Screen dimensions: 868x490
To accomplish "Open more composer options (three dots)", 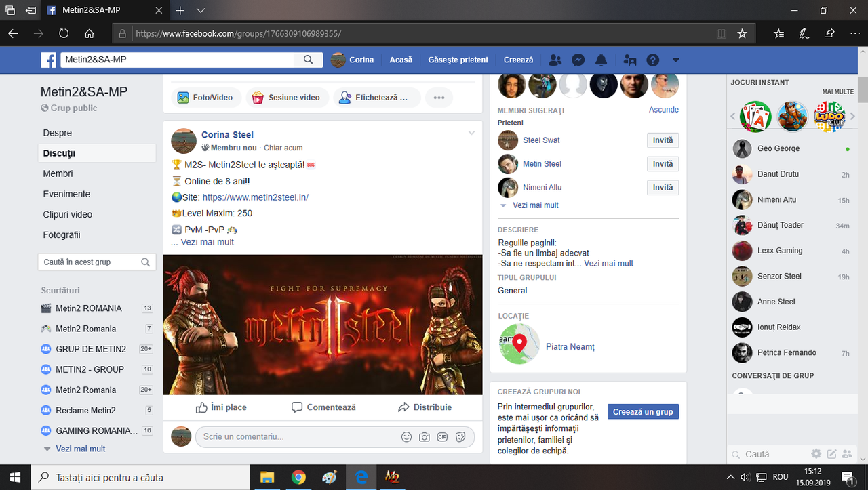I will [x=439, y=98].
